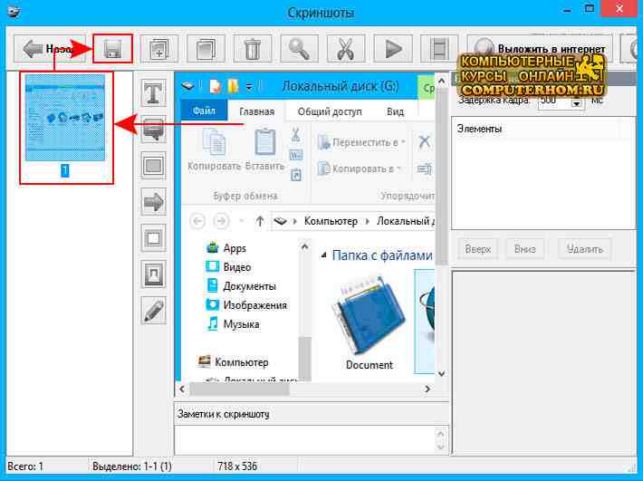Choose the Text tool (T icon)
Screen dimensions: 643x481
tap(154, 93)
